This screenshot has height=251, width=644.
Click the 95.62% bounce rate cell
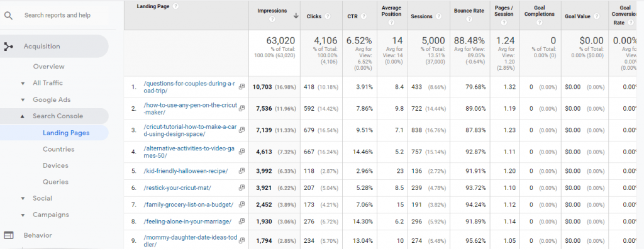coord(475,241)
